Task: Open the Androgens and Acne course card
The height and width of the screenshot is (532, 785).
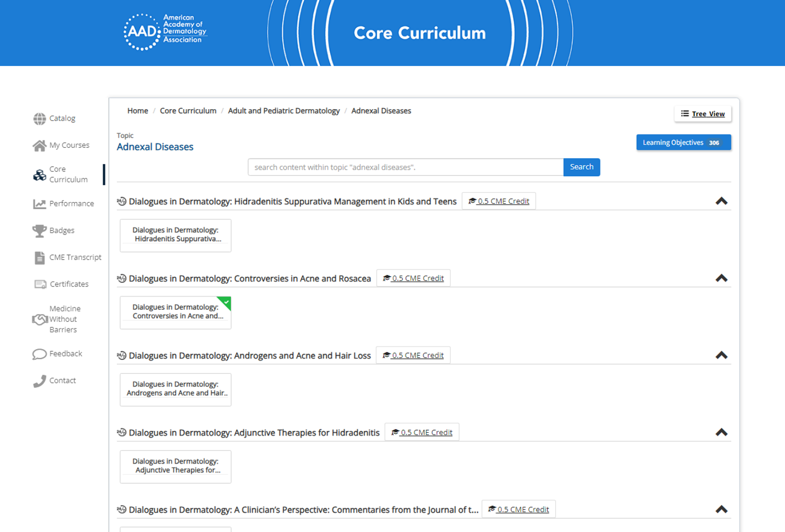Action: [x=176, y=390]
